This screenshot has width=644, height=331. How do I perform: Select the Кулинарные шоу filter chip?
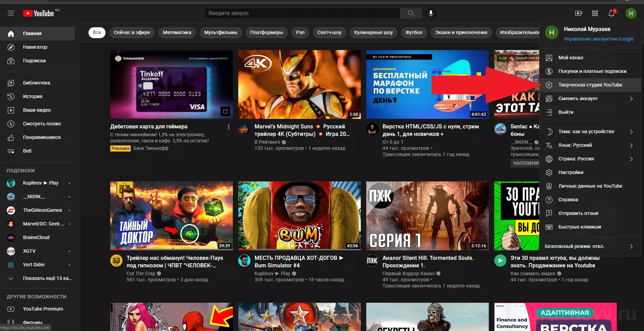pos(373,32)
